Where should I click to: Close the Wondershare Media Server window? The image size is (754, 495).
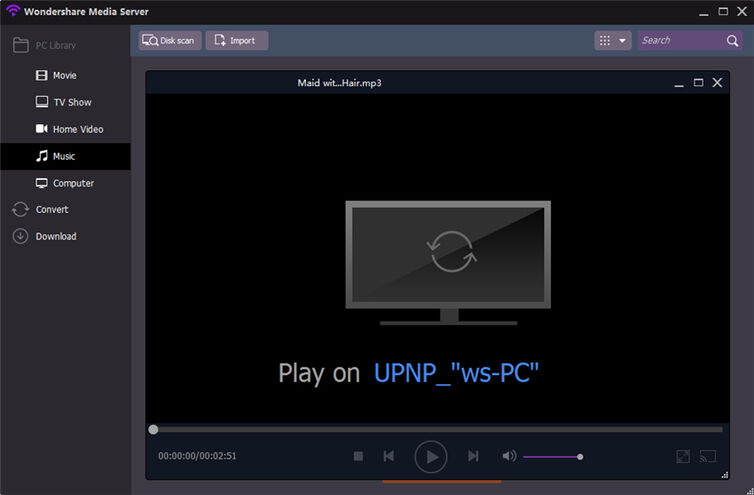coord(742,11)
